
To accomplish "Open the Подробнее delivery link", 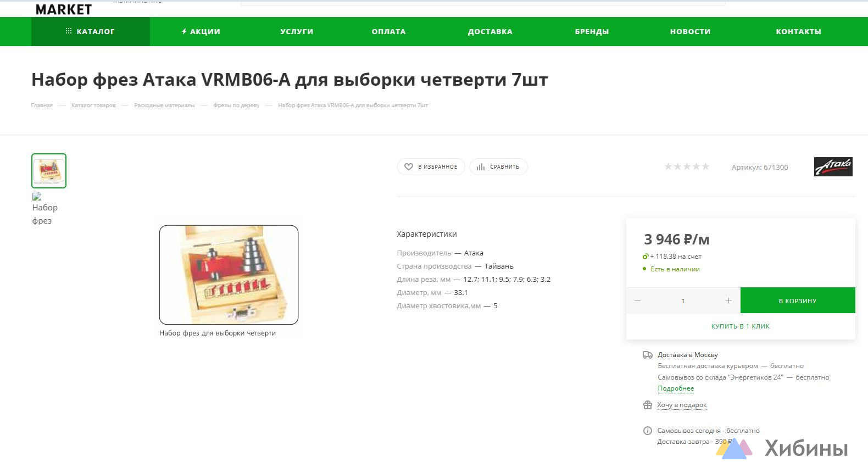I will (x=676, y=388).
